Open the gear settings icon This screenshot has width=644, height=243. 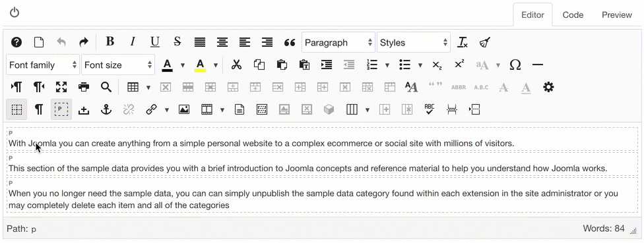coord(548,87)
